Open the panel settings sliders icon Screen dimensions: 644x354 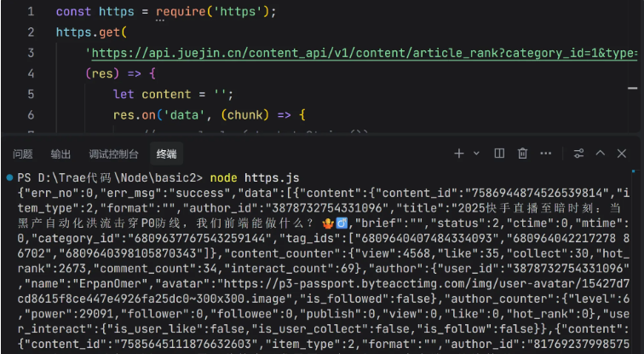[x=578, y=154]
